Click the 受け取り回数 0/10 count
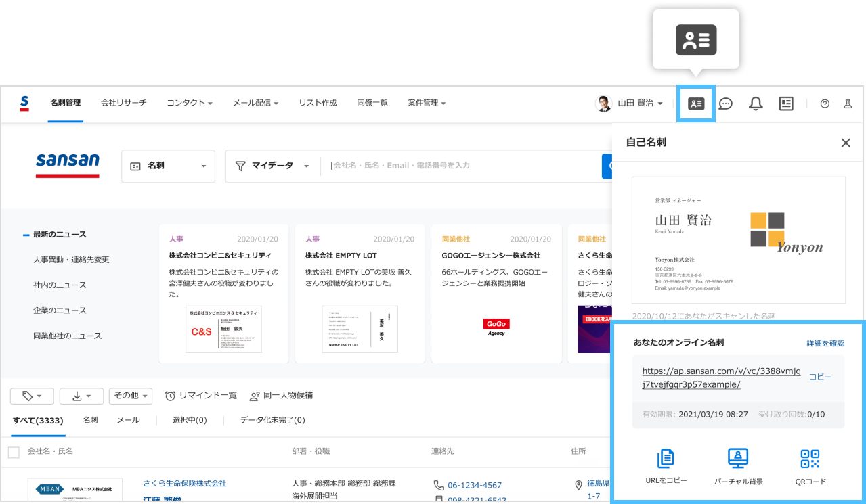 792,414
